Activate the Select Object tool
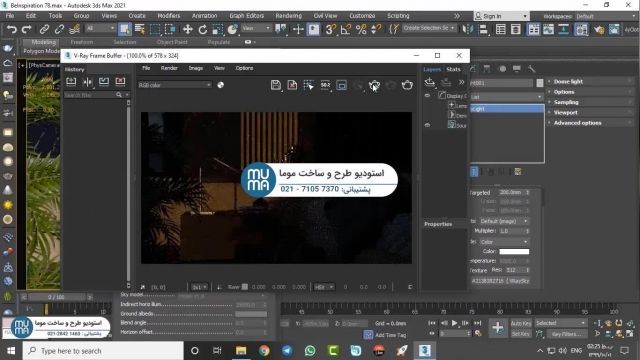 pyautogui.click(x=125, y=29)
